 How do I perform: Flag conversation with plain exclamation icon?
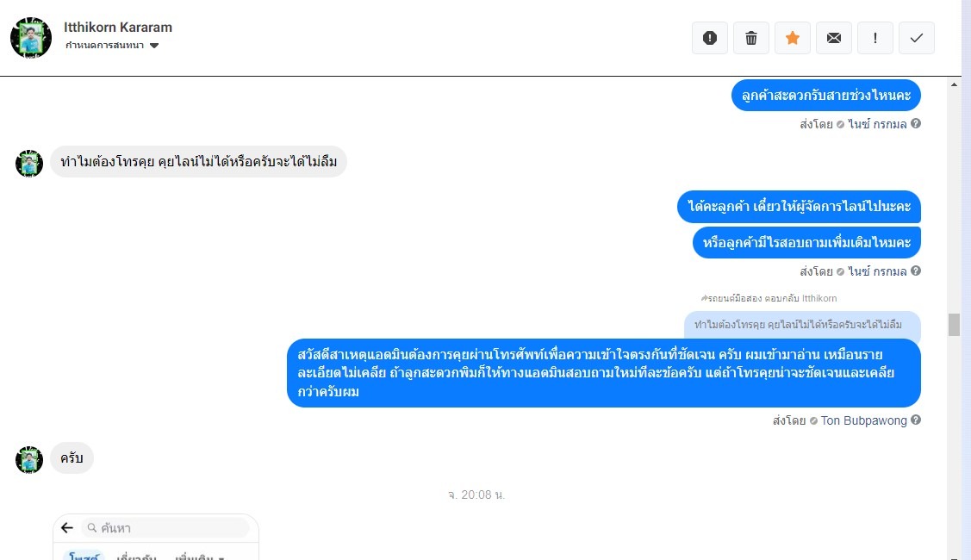875,38
